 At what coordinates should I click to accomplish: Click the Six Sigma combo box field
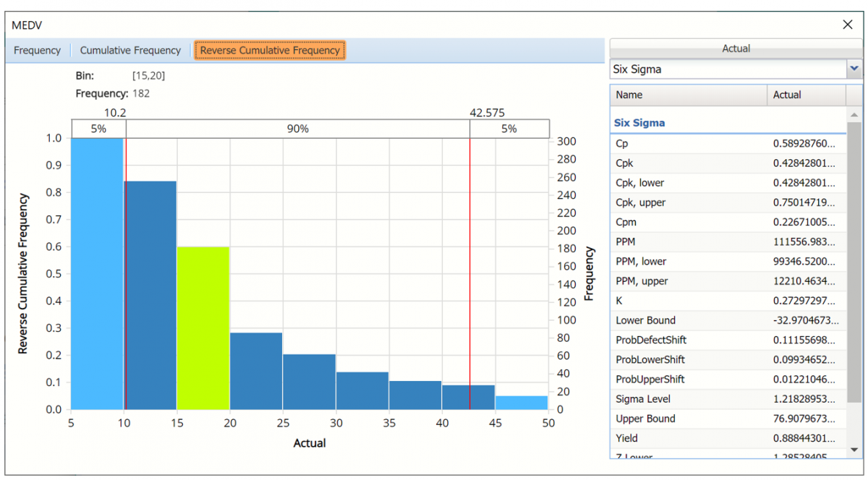click(x=727, y=69)
